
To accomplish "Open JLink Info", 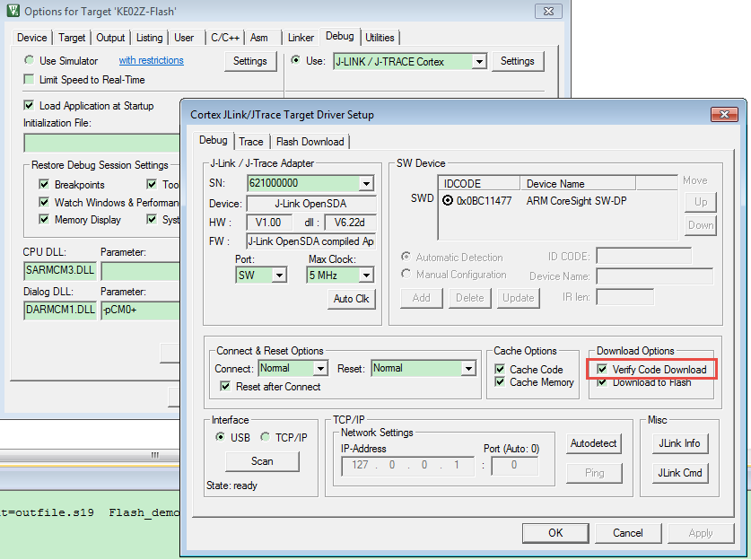I will click(x=679, y=443).
